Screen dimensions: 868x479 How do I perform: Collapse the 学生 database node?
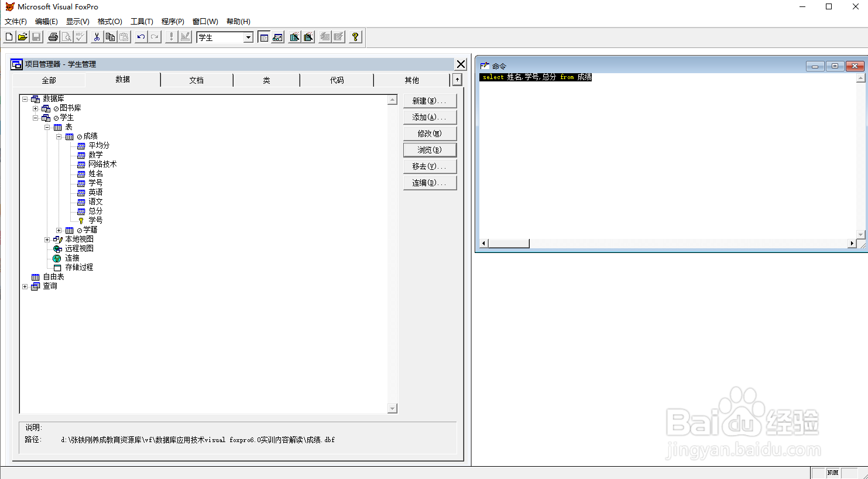pyautogui.click(x=35, y=118)
